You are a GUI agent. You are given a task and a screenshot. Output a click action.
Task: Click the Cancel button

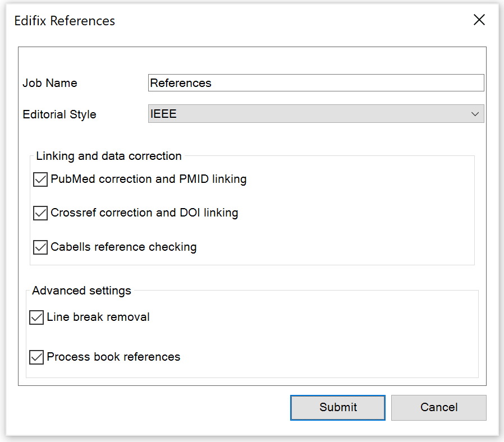point(438,408)
